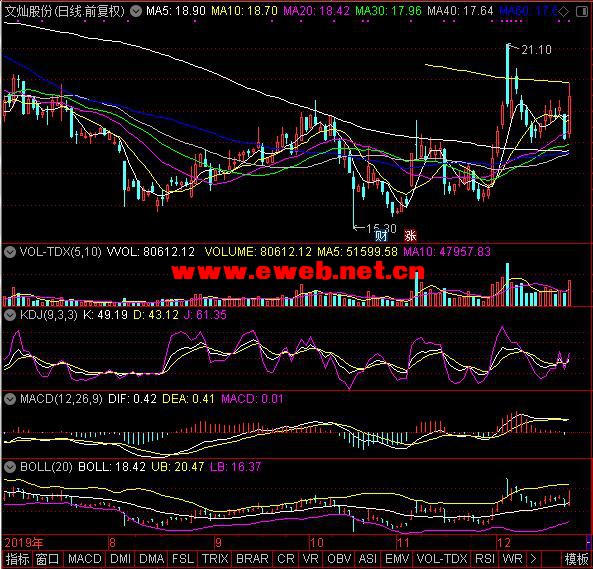Select the 窗口 tab
This screenshot has width=593, height=569.
tap(47, 559)
